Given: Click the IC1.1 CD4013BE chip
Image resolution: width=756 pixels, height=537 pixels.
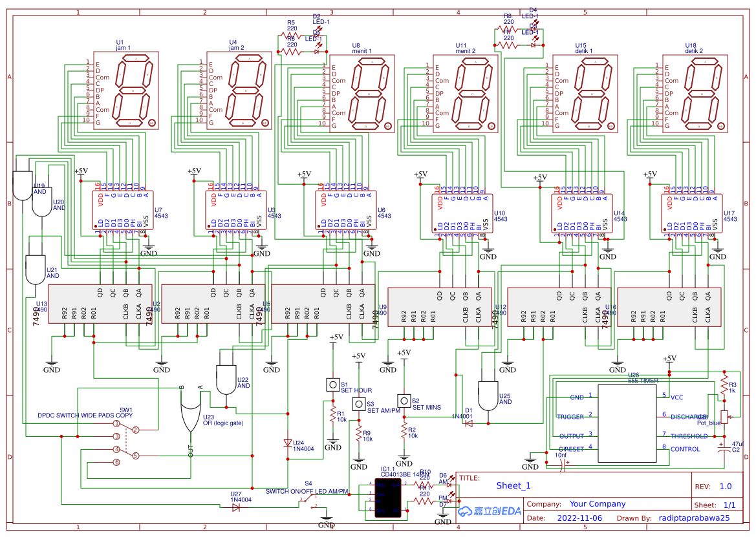Looking at the screenshot, I should click(387, 498).
